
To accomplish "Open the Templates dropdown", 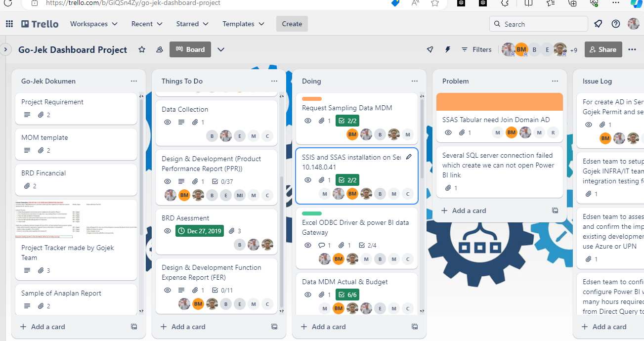I will pos(243,24).
